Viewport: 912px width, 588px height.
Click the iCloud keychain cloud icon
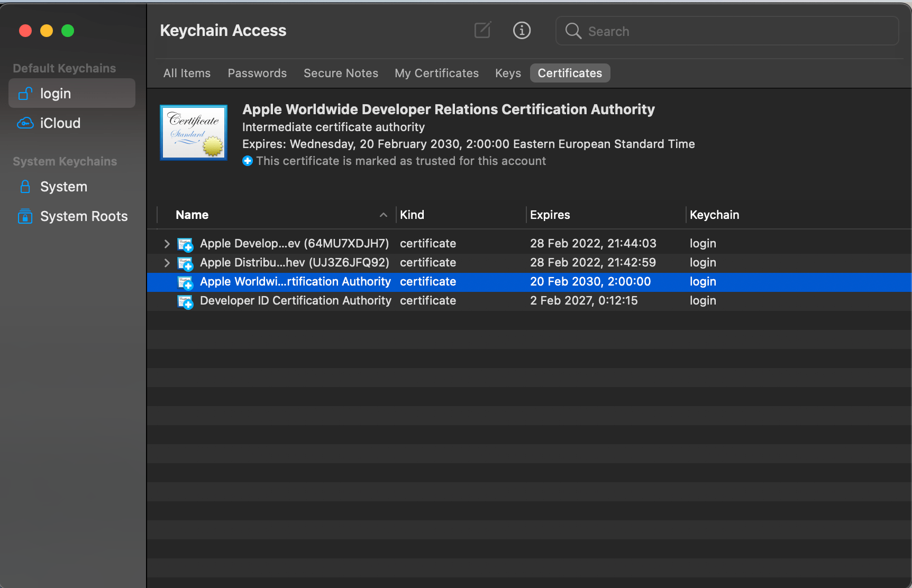click(25, 123)
